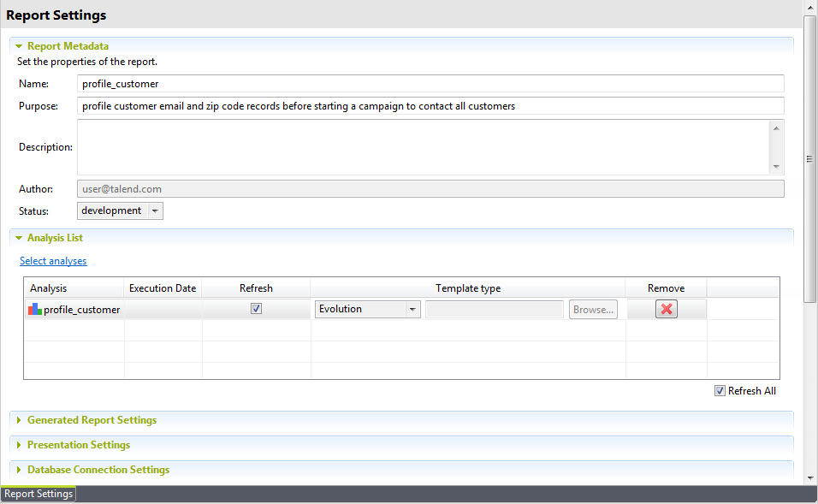
Task: Click page scrollbar down arrow
Action: click(x=810, y=478)
